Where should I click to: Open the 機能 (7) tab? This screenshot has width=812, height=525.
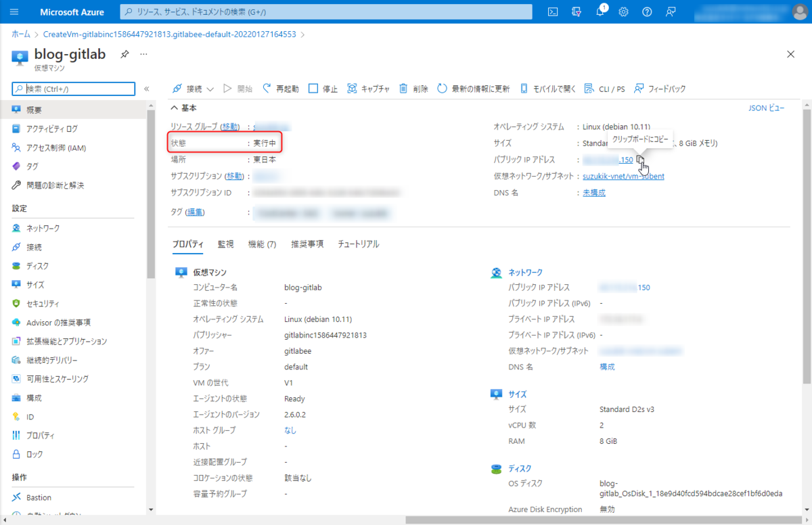click(x=262, y=244)
